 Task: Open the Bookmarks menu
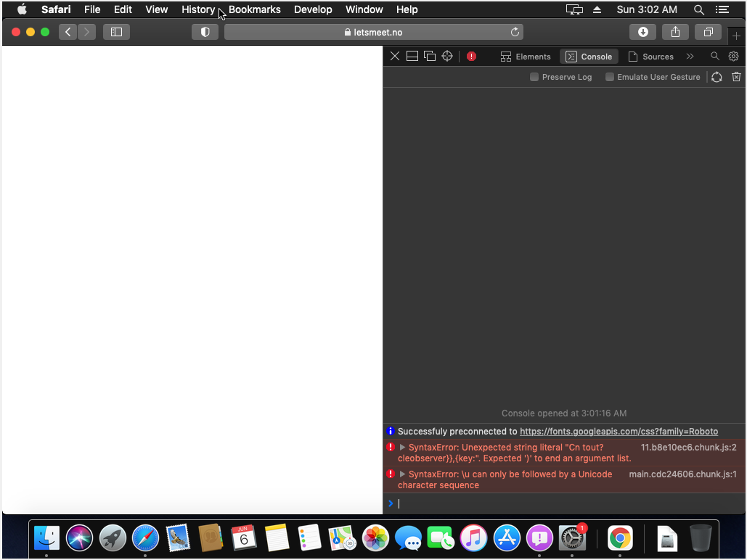[x=254, y=9]
